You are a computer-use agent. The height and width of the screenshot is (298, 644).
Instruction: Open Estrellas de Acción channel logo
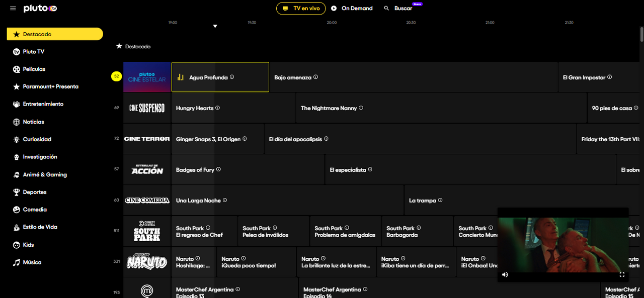(x=147, y=169)
